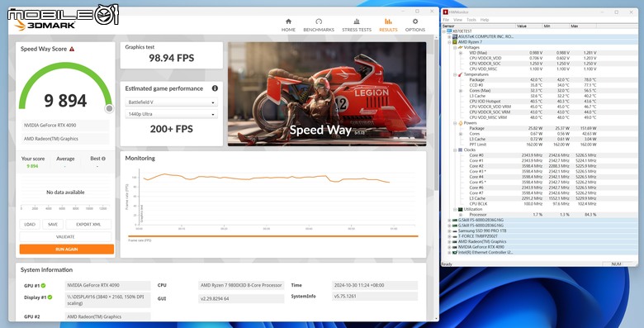Click the Voltages lightning icon in HWMonitor

[x=461, y=47]
